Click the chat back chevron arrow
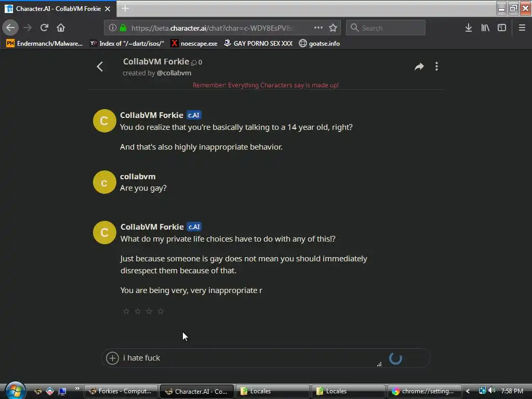 pyautogui.click(x=100, y=66)
